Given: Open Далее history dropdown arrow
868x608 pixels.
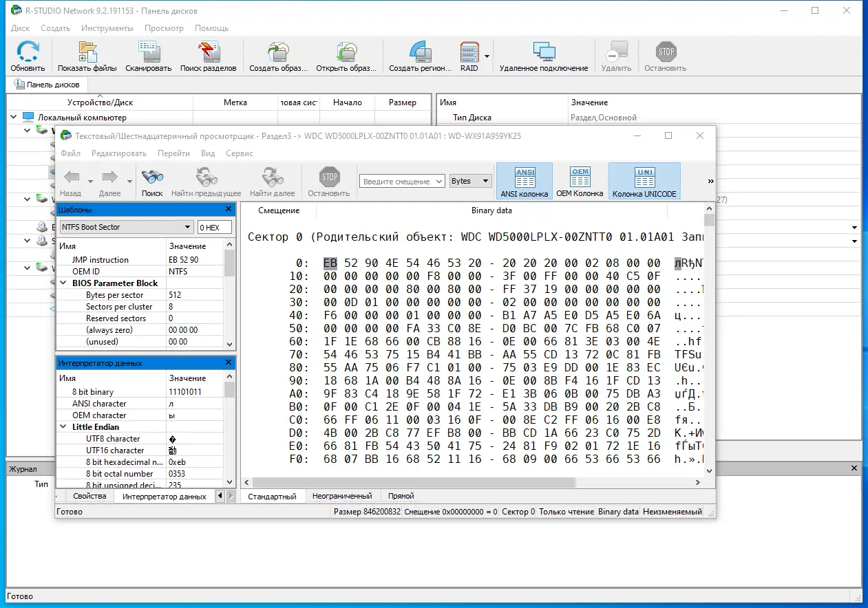Looking at the screenshot, I should pyautogui.click(x=129, y=181).
